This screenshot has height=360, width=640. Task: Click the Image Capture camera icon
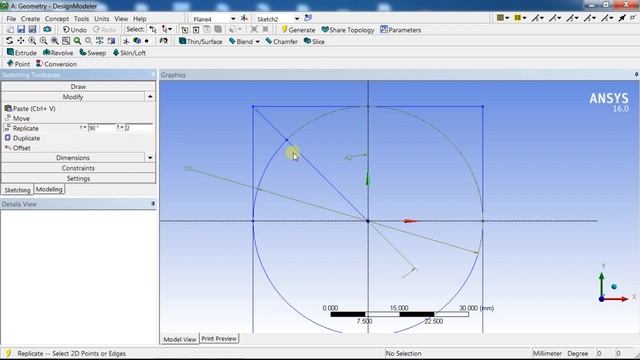click(47, 29)
